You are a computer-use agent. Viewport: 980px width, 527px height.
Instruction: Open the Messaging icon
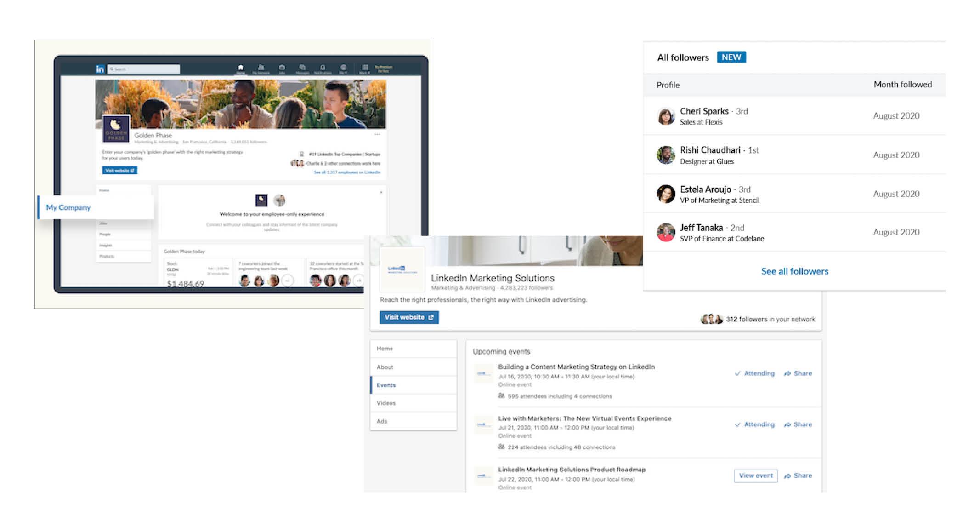[302, 68]
